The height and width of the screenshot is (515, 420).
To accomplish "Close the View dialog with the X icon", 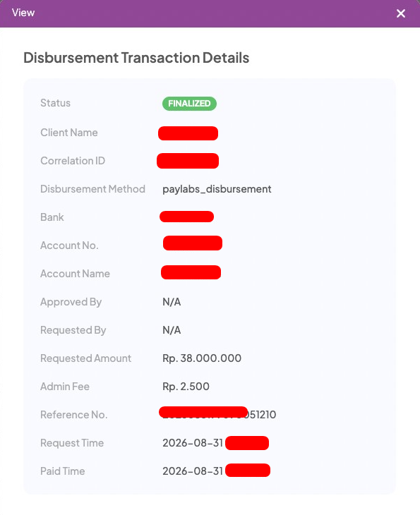I will pyautogui.click(x=401, y=13).
